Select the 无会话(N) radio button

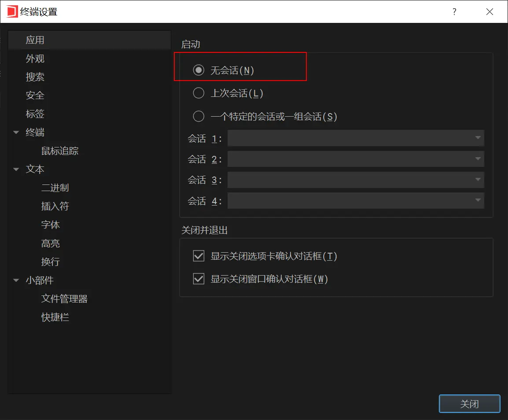point(199,70)
